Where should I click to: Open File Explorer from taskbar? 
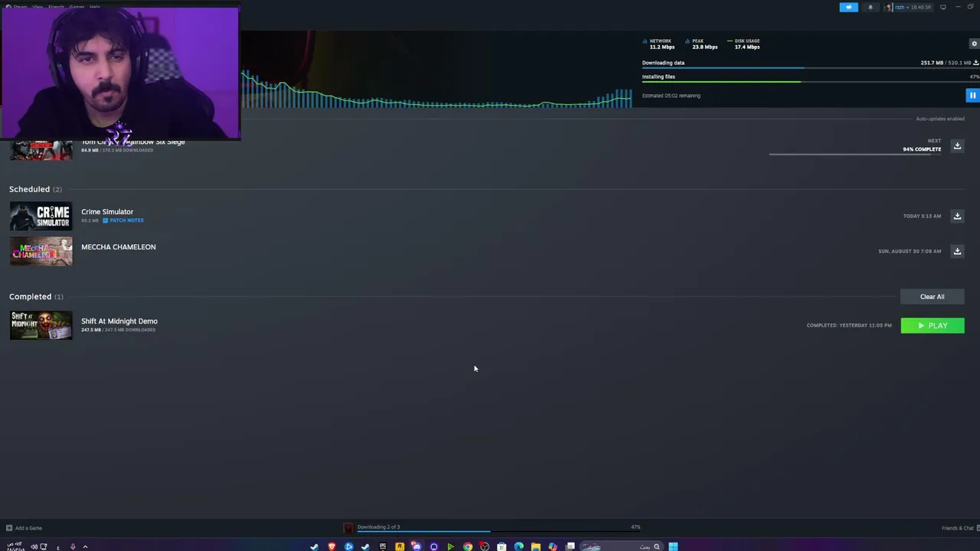pos(535,546)
